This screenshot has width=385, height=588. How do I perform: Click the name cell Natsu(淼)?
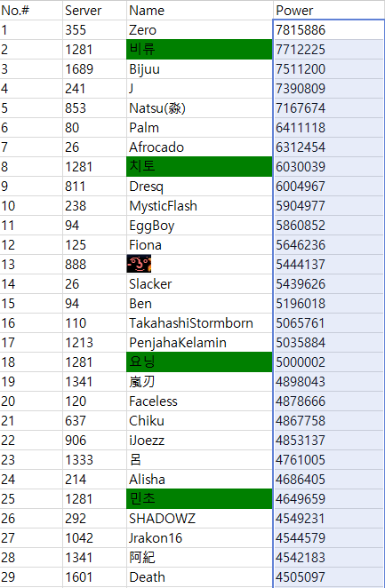click(200, 108)
